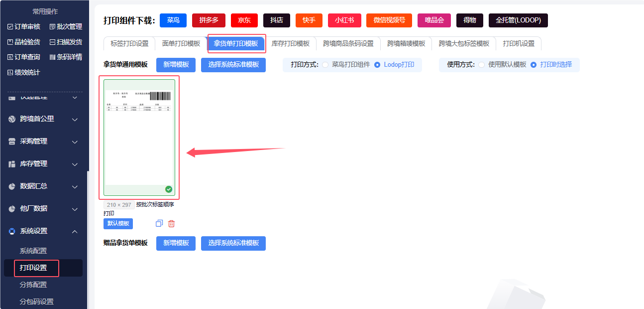Download 拼多多 print component
Image resolution: width=644 pixels, height=309 pixels.
[x=209, y=20]
